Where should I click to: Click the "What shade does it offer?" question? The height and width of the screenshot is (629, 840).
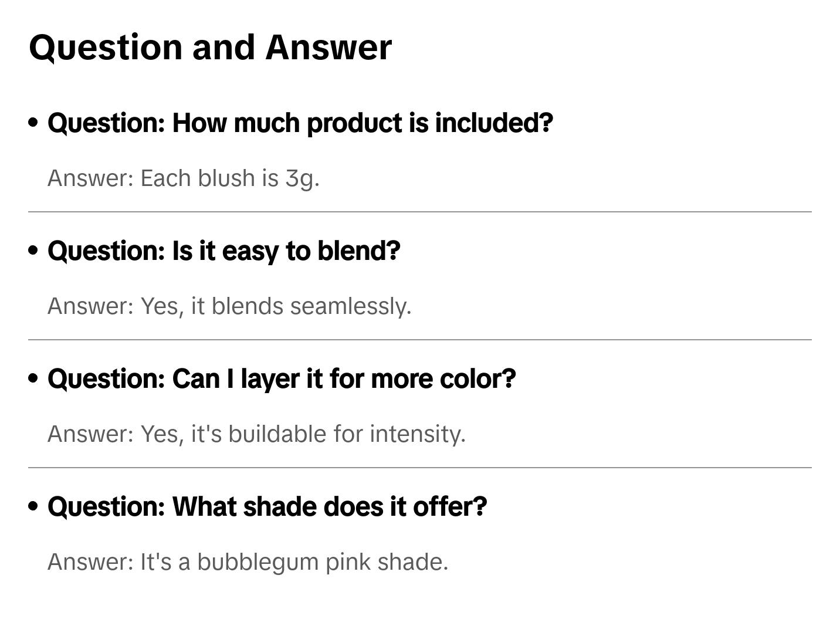267,507
